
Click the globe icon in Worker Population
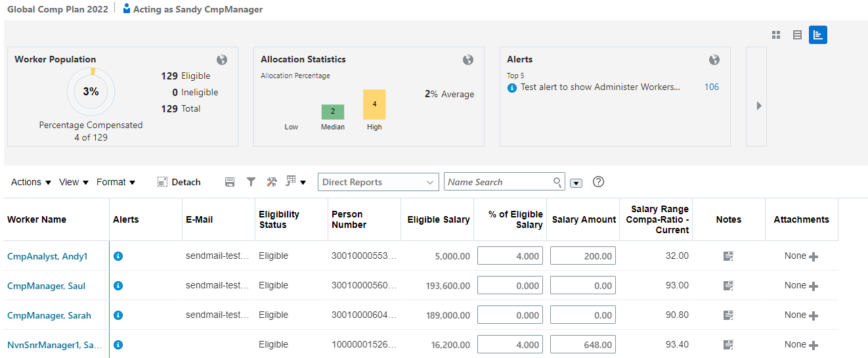[222, 60]
